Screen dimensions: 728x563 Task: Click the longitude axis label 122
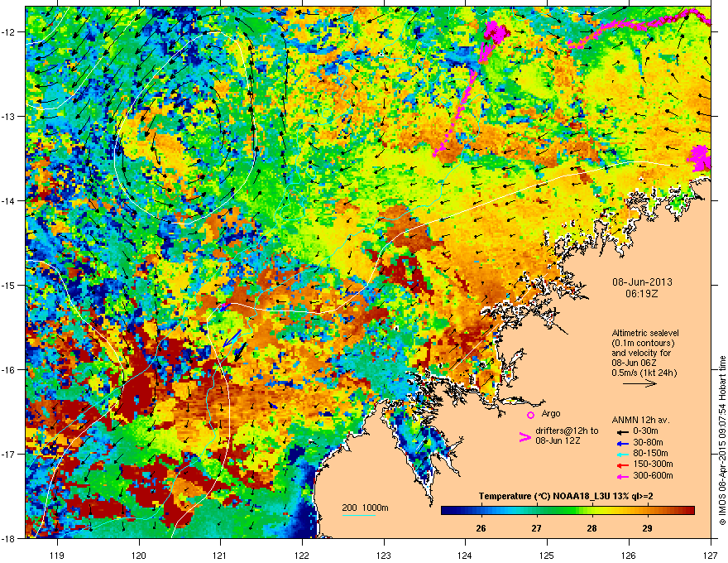coord(302,555)
